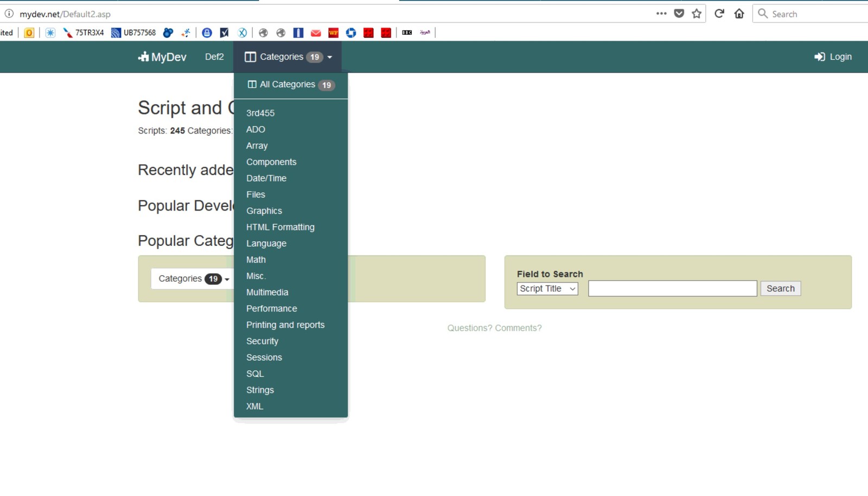The height and width of the screenshot is (496, 868).
Task: Choose HTML Formatting in category list
Action: (x=280, y=227)
